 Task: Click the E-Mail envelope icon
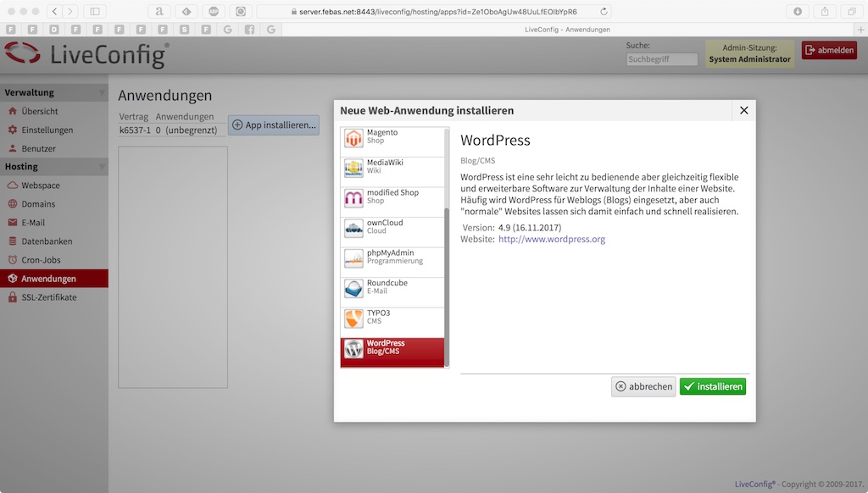click(x=12, y=223)
